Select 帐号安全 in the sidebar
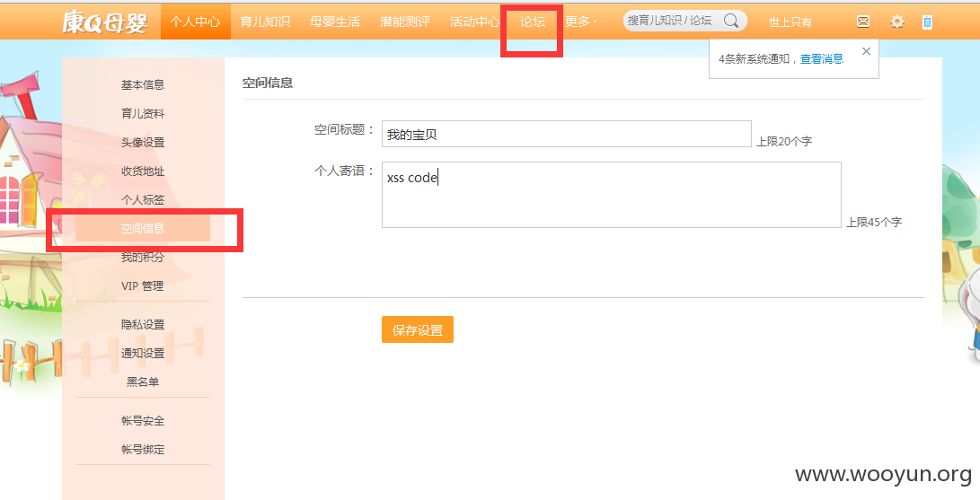 [143, 421]
